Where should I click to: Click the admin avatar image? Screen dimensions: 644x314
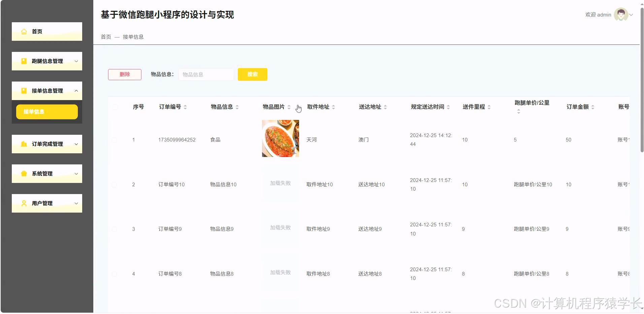621,14
